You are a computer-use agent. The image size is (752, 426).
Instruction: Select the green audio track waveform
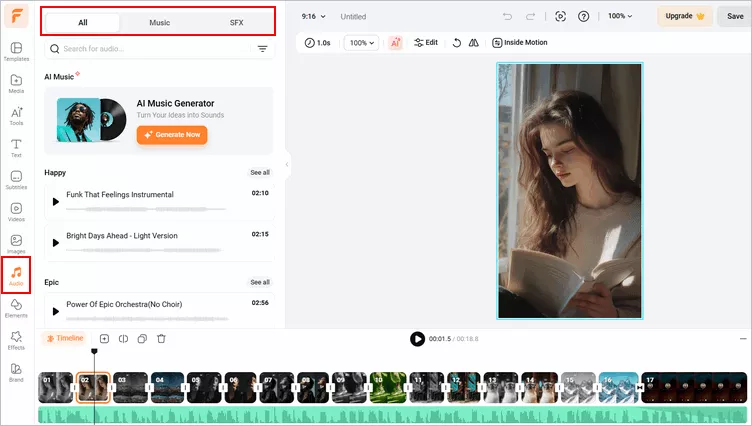click(392, 415)
